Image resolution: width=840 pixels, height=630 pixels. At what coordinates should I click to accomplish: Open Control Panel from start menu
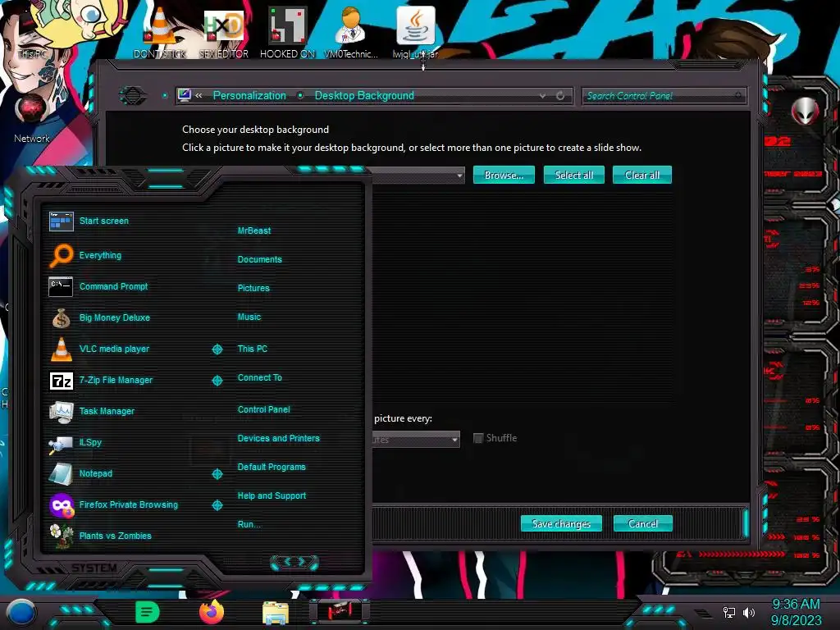point(263,410)
